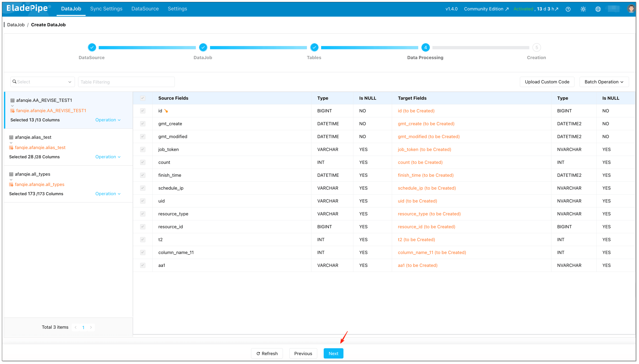The image size is (639, 364).
Task: Open the language globe icon
Action: coord(598,9)
